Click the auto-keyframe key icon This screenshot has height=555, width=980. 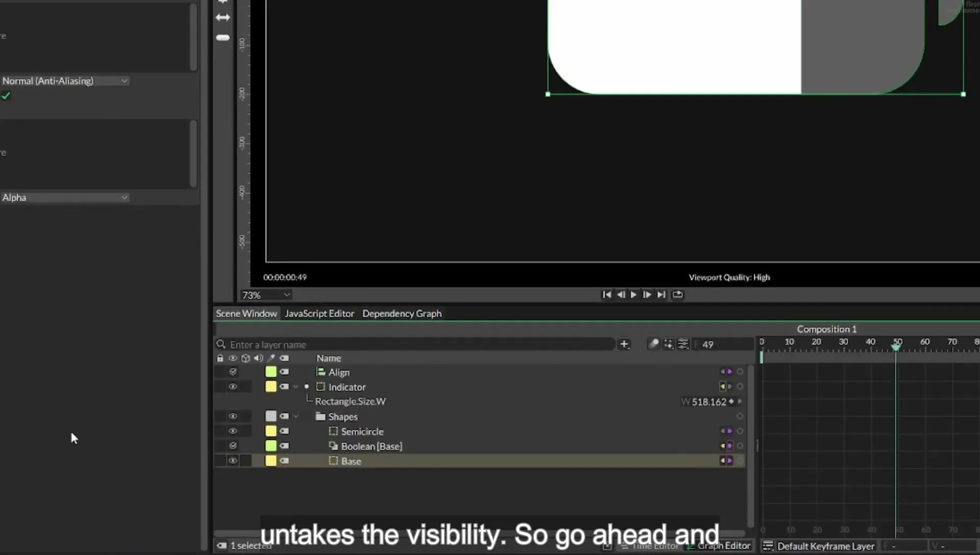click(653, 344)
